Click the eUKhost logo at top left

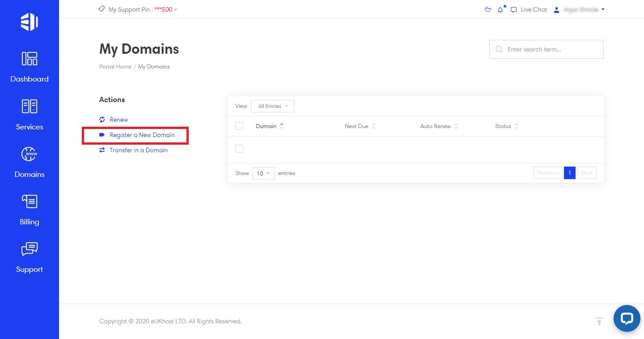pyautogui.click(x=30, y=21)
